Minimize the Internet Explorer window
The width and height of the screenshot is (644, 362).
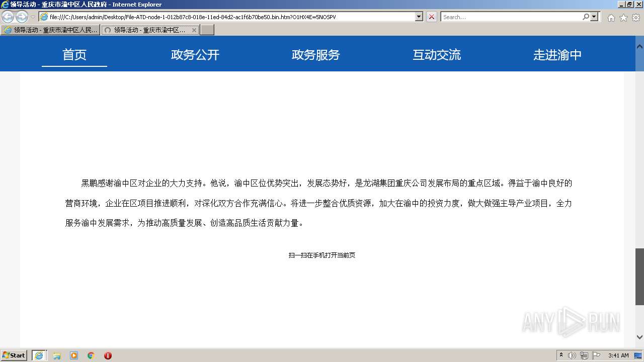pos(621,5)
